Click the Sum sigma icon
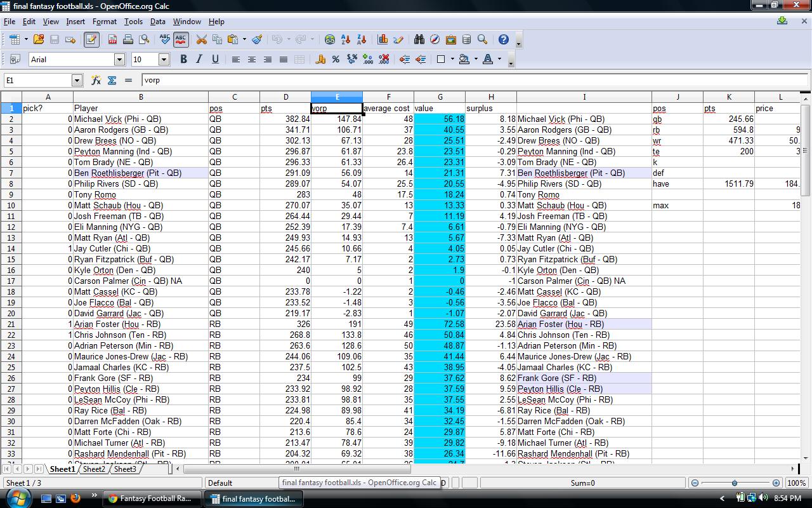This screenshot has width=812, height=508. tap(112, 80)
